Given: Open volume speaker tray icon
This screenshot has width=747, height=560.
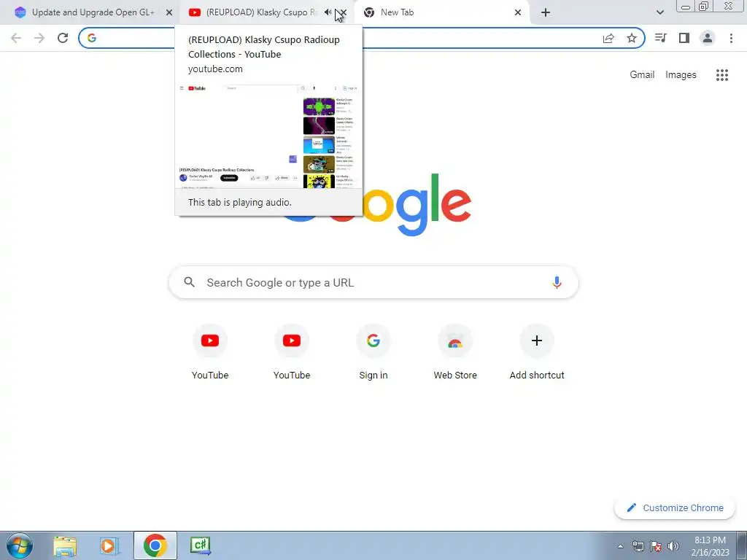Looking at the screenshot, I should (673, 546).
